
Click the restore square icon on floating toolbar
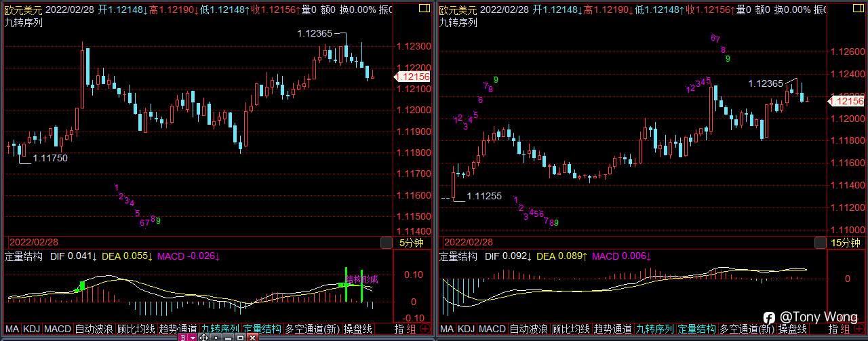[x=239, y=337]
